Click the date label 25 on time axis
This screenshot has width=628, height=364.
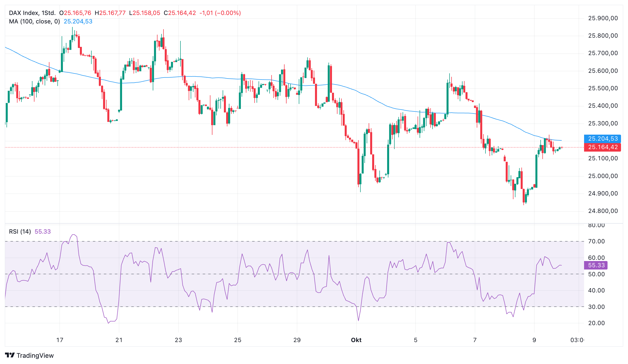238,340
